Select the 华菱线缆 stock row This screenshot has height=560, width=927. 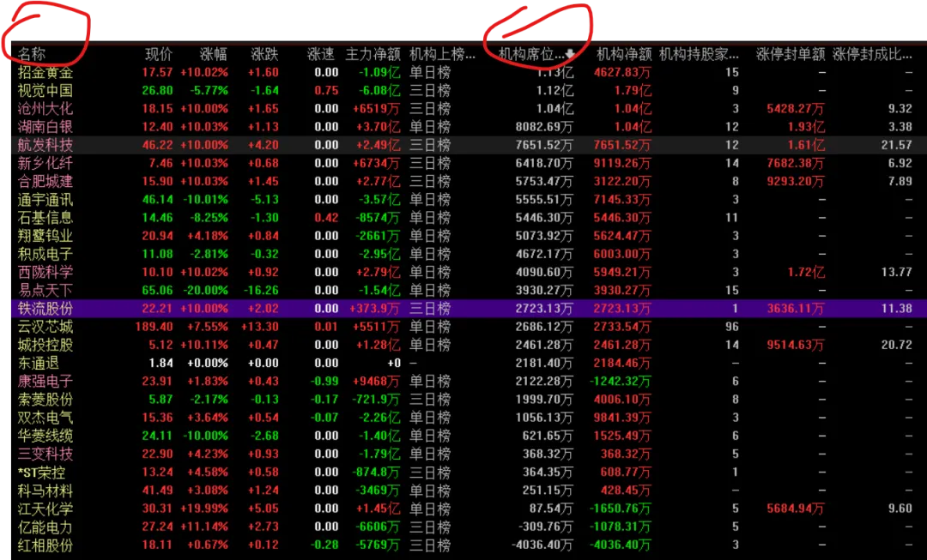[x=469, y=436]
